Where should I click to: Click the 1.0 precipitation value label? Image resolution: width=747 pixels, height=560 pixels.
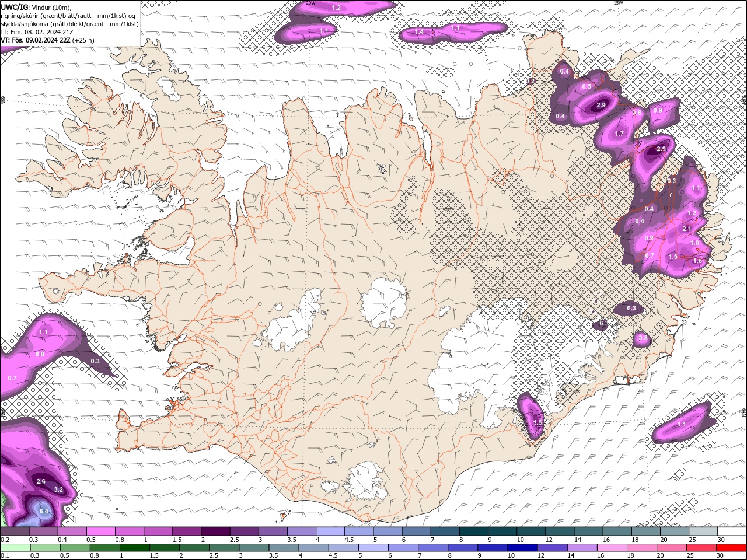click(x=695, y=243)
